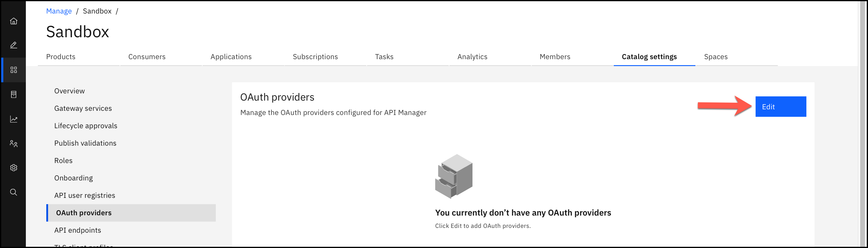Select Gateway services in settings list
868x248 pixels.
pos(83,108)
